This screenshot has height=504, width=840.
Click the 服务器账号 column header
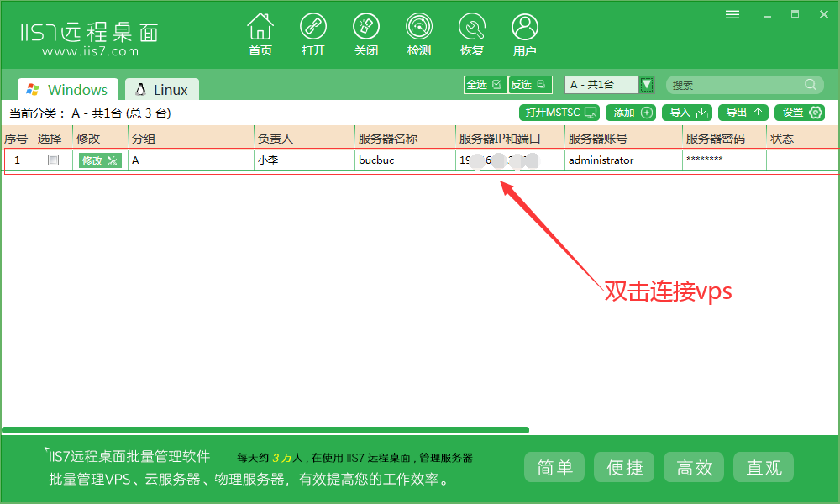(623, 139)
